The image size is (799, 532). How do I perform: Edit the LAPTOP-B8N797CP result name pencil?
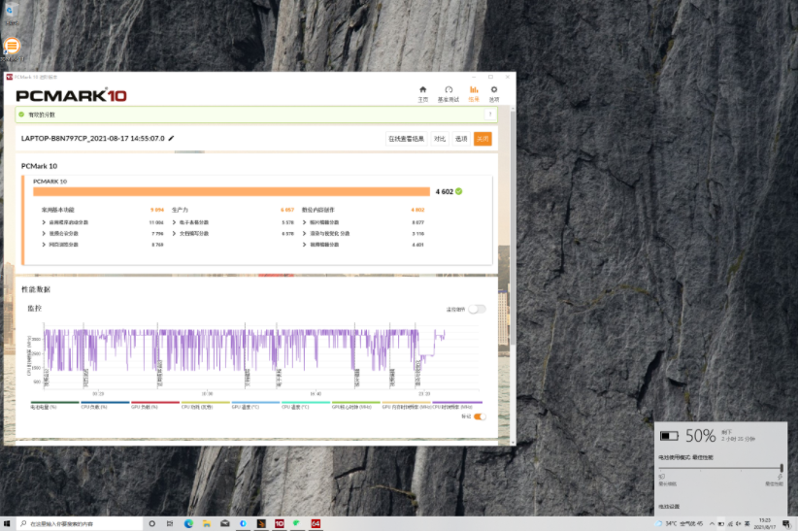[x=171, y=138]
